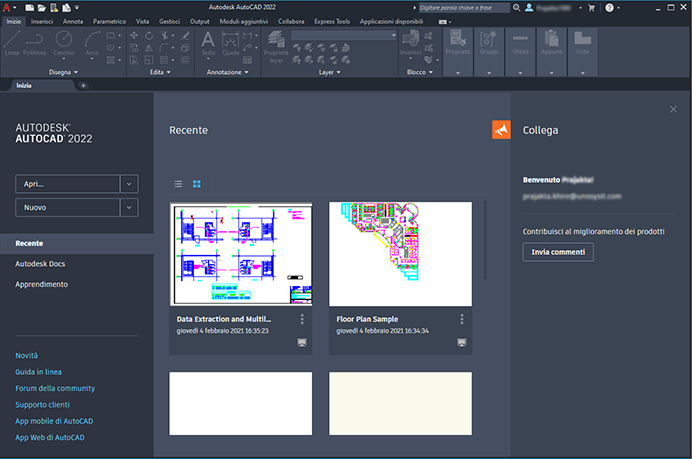Viewport: 692px width, 459px height.
Task: Open options menu for Floor Plan Sample
Action: pyautogui.click(x=462, y=319)
